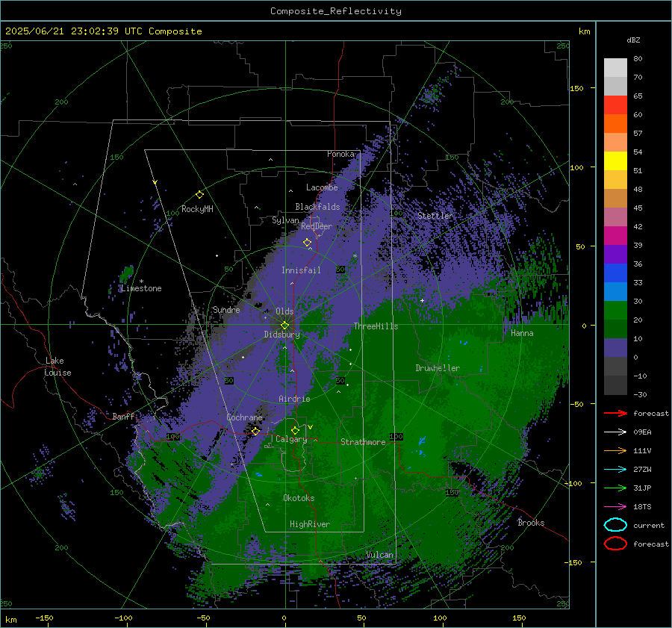
Task: Select the yellow diamond marker below RedDeer
Action: [307, 242]
